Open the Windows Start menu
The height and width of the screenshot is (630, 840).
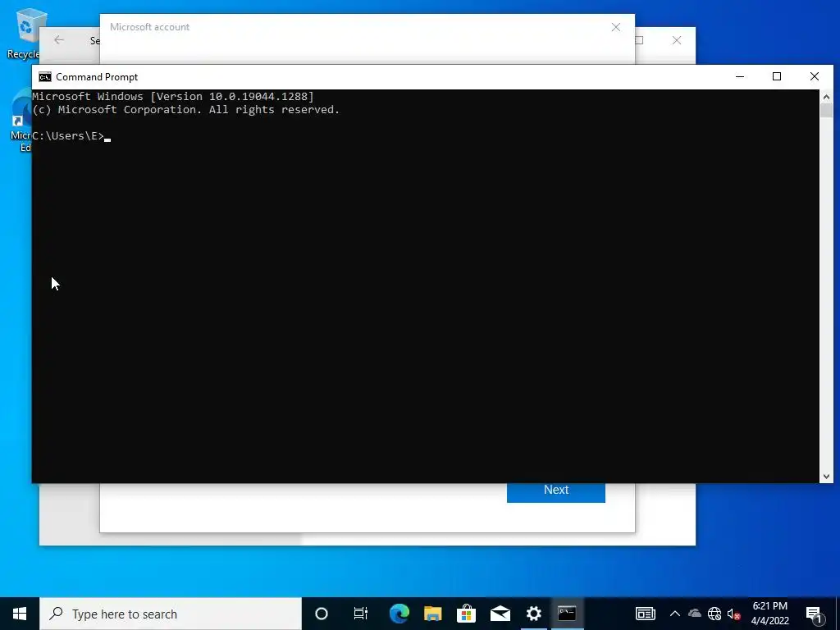pyautogui.click(x=20, y=614)
